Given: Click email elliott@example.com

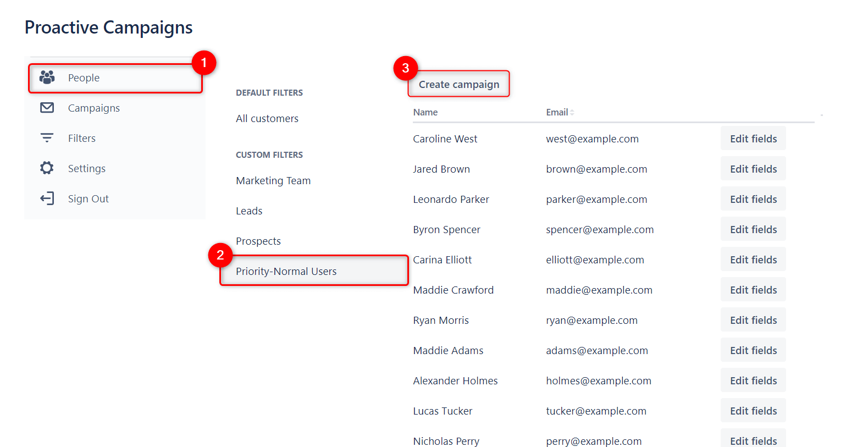Looking at the screenshot, I should (x=595, y=260).
